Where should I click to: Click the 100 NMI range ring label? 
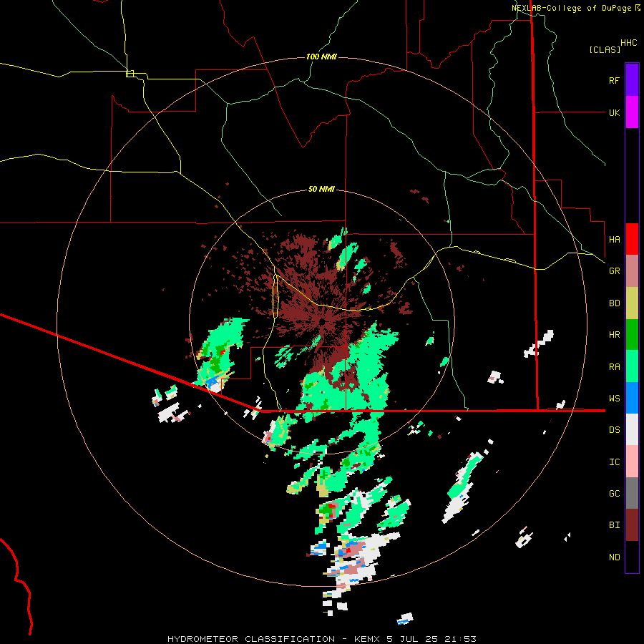tap(321, 57)
